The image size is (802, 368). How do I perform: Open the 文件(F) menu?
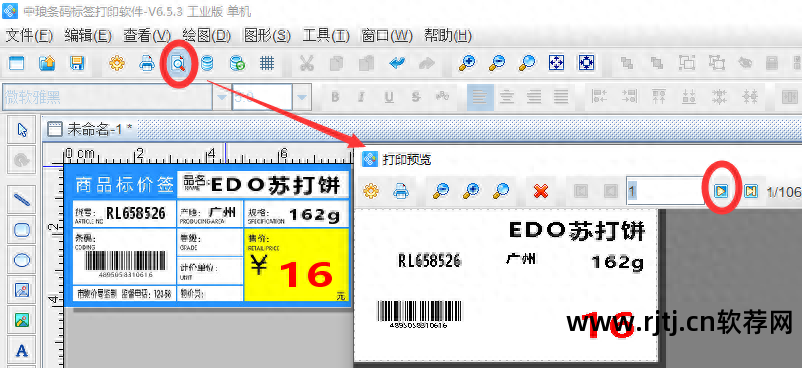[29, 35]
